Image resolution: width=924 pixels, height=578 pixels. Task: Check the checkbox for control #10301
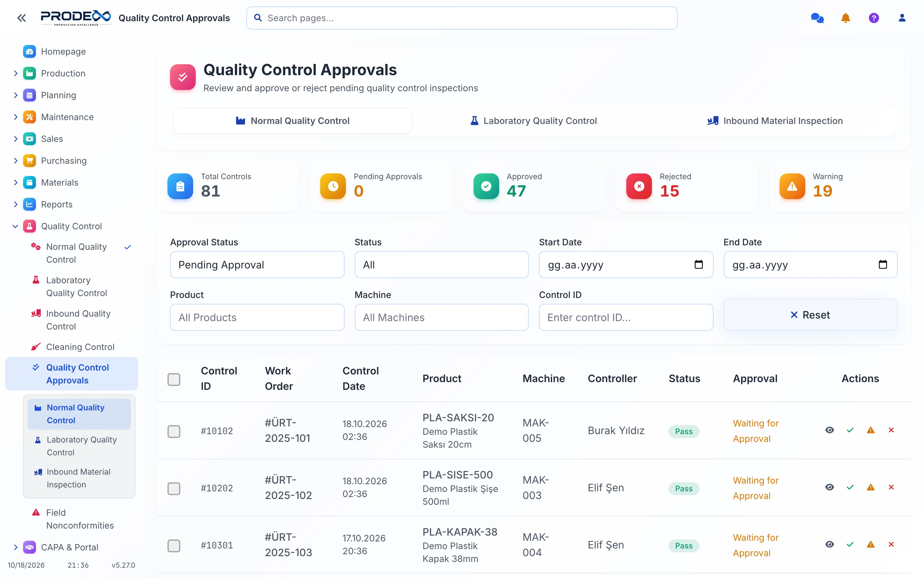(x=174, y=546)
